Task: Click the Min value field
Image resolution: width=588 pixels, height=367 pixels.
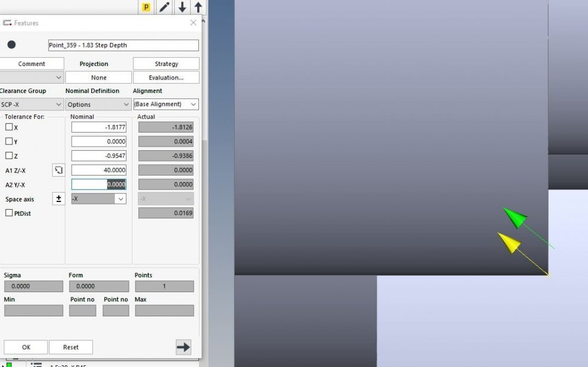Action: pos(34,310)
